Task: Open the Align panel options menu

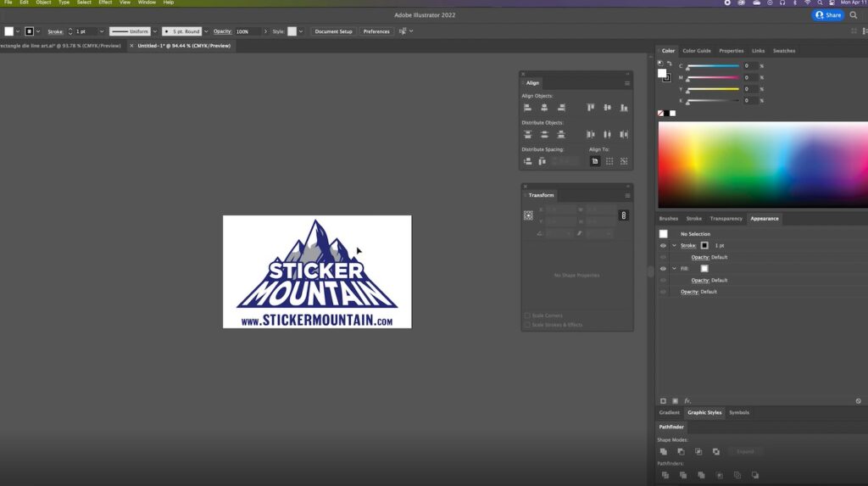Action: (627, 83)
